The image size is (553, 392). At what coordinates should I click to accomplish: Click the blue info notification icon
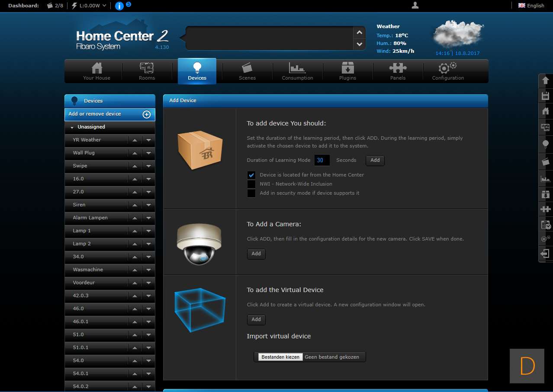pos(119,6)
